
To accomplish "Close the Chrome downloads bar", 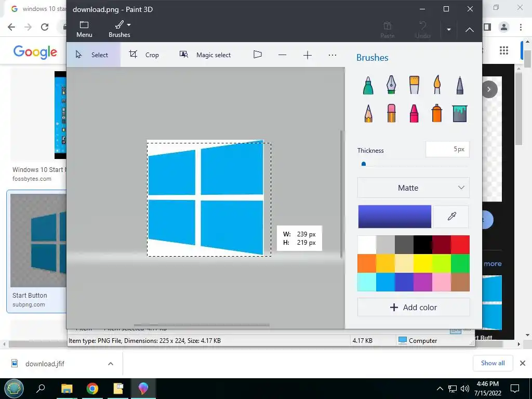I will coord(523,363).
